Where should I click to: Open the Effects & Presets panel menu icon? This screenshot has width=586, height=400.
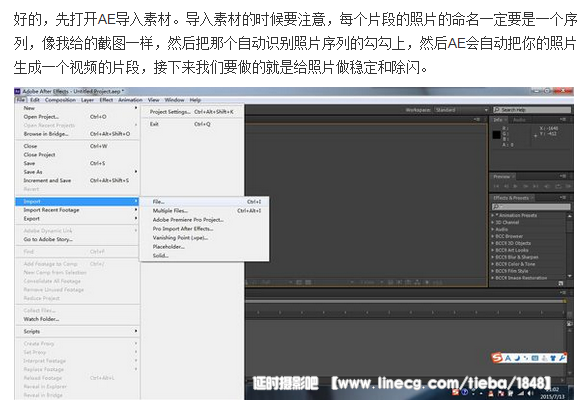pyautogui.click(x=562, y=197)
